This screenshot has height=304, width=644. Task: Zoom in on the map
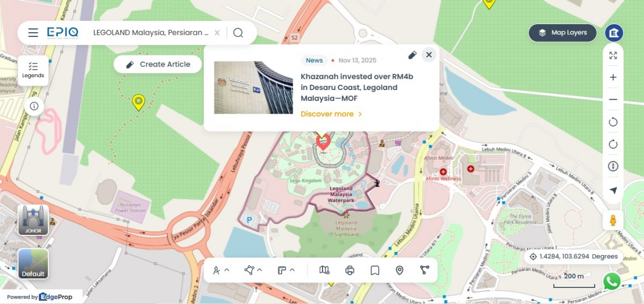coord(613,77)
